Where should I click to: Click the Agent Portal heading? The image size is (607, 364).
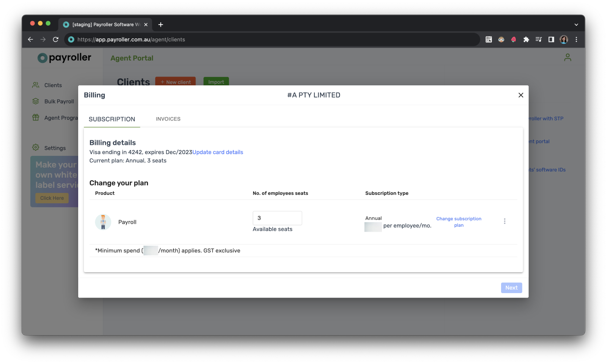click(x=132, y=58)
